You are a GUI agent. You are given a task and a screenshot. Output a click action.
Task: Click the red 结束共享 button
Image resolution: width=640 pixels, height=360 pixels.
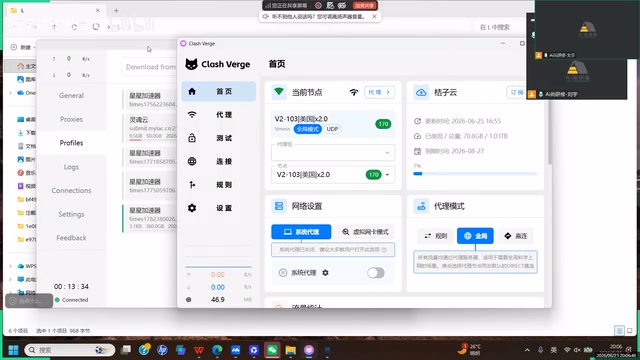[364, 5]
